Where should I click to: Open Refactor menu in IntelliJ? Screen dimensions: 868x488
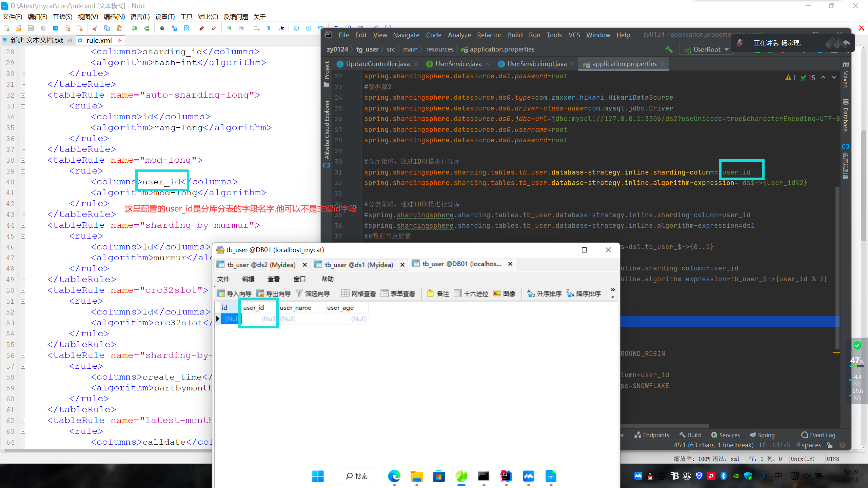point(489,35)
